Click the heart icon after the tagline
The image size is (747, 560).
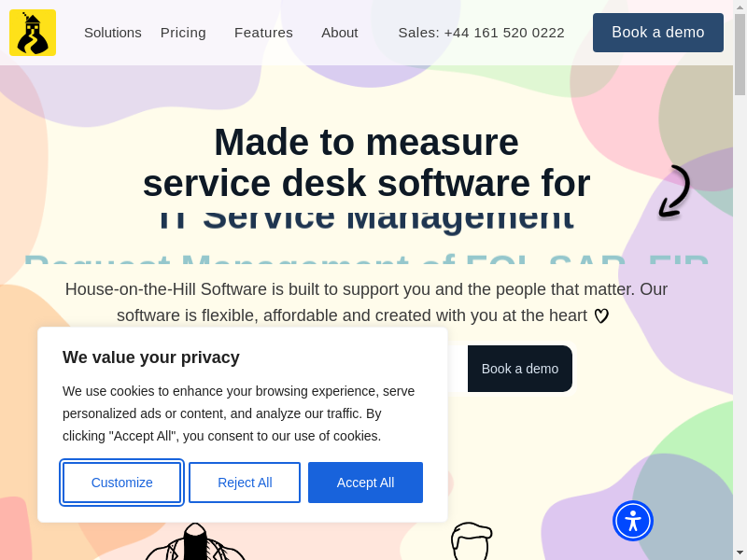coord(601,315)
